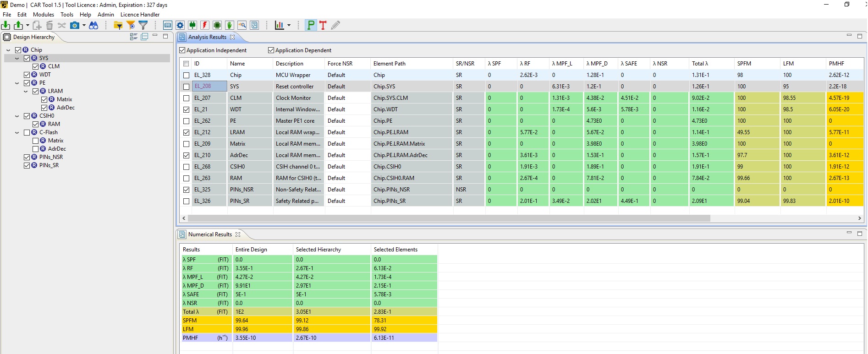
Task: Open the Licence Handler menu
Action: tap(140, 15)
